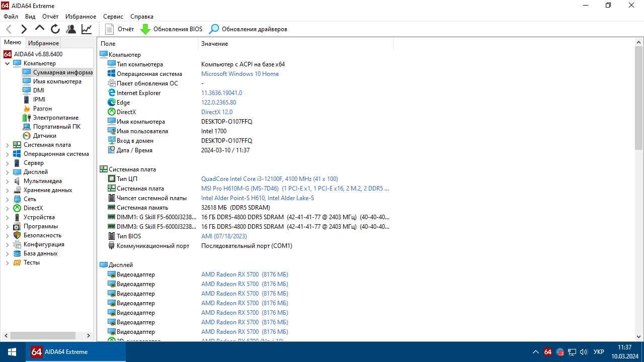Viewport: 644px width, 362px height.
Task: Click the Internet Explorer icon in the list
Action: [x=112, y=93]
